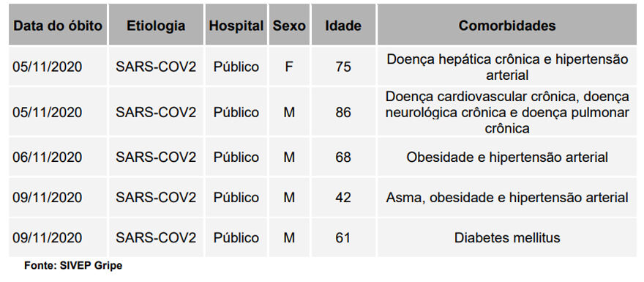Click the sex cell showing F
Viewport: 644px width, 282px height.
tap(289, 66)
